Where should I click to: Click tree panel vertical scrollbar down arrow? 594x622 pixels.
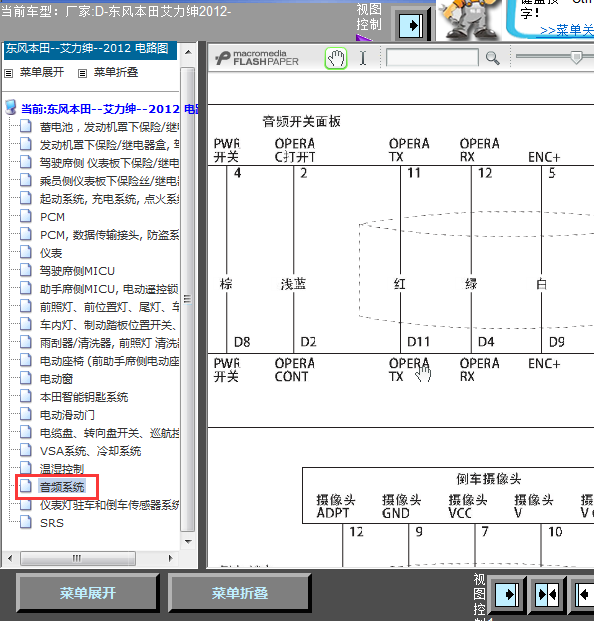click(x=188, y=541)
